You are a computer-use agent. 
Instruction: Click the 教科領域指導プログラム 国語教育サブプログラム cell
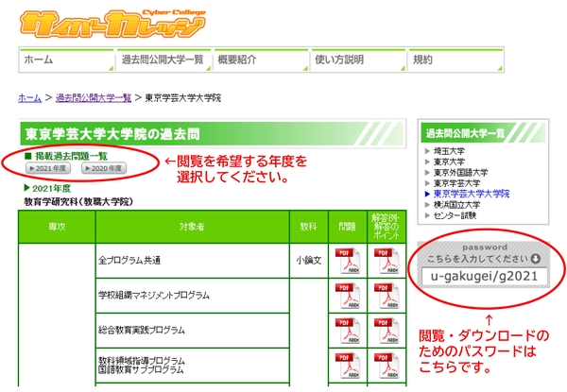coord(193,366)
